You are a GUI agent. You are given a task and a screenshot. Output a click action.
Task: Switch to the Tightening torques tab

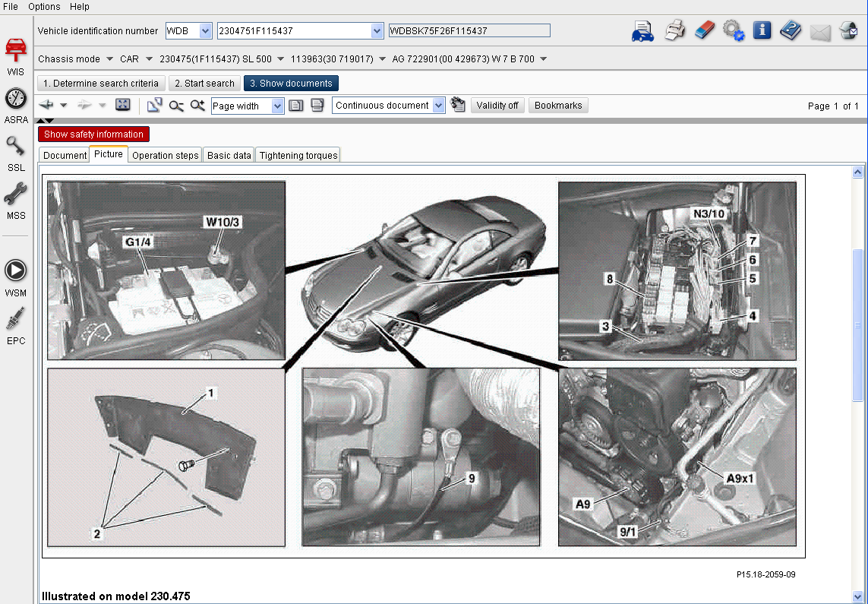[298, 155]
